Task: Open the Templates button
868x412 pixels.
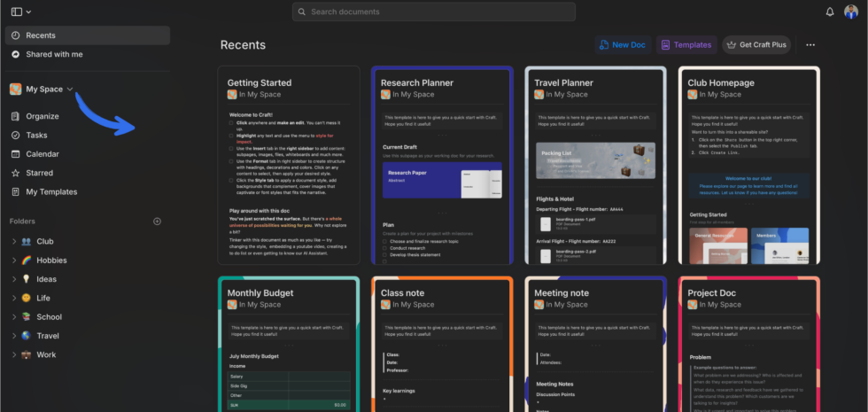Action: [686, 45]
